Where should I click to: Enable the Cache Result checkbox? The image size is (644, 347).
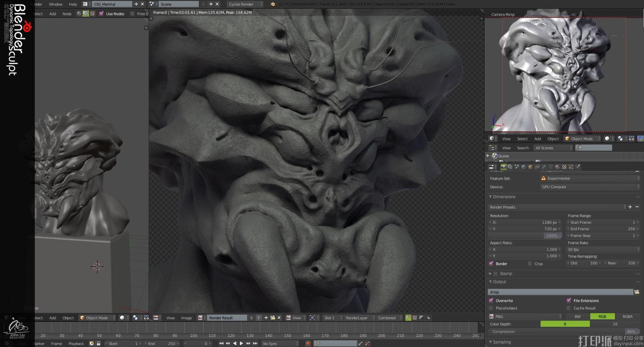[569, 308]
